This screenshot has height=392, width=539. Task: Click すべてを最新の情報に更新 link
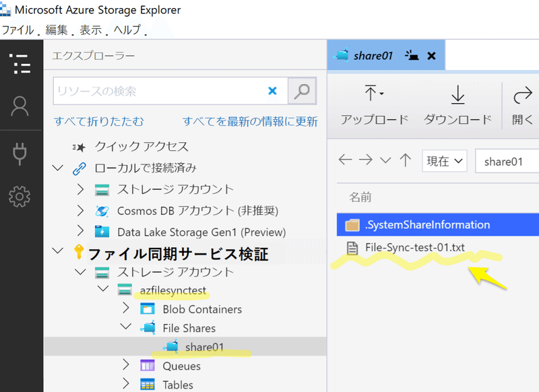[x=250, y=121]
